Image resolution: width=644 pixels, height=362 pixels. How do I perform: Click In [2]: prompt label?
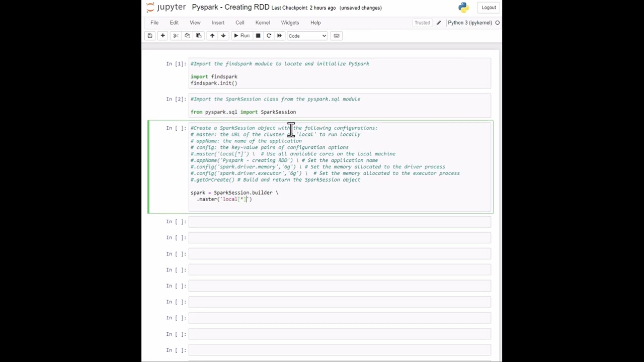176,99
